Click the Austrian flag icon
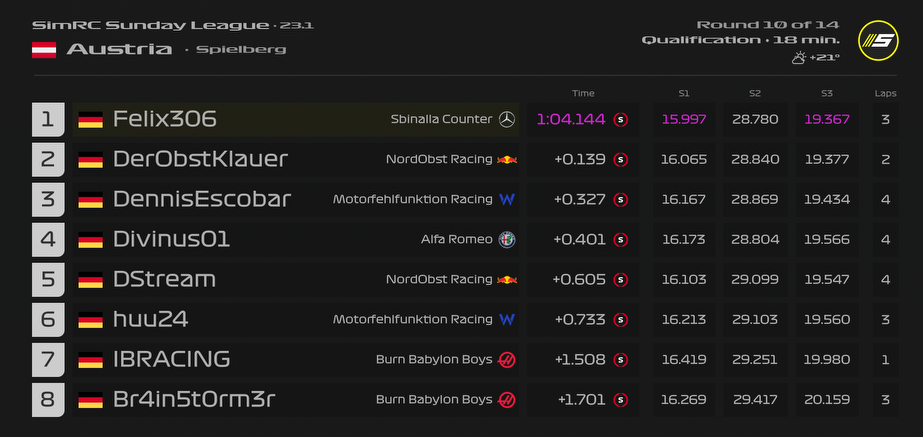This screenshot has height=437, width=923. [x=44, y=49]
